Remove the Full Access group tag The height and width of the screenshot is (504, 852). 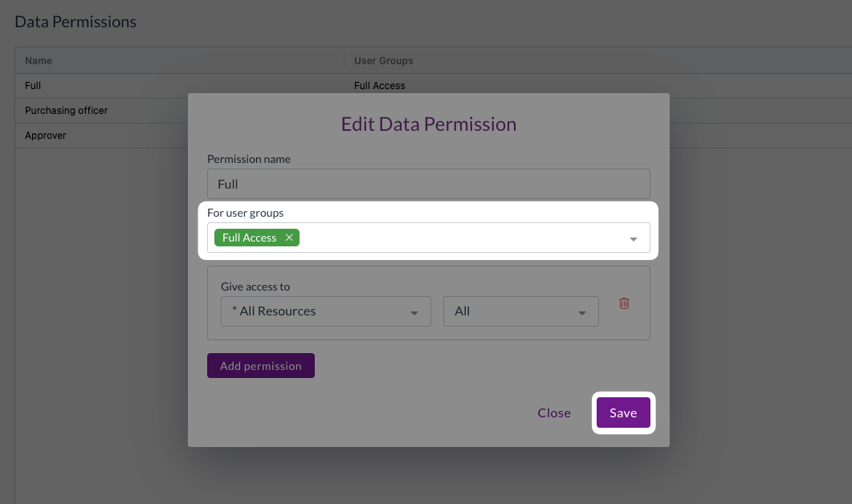[x=289, y=238]
